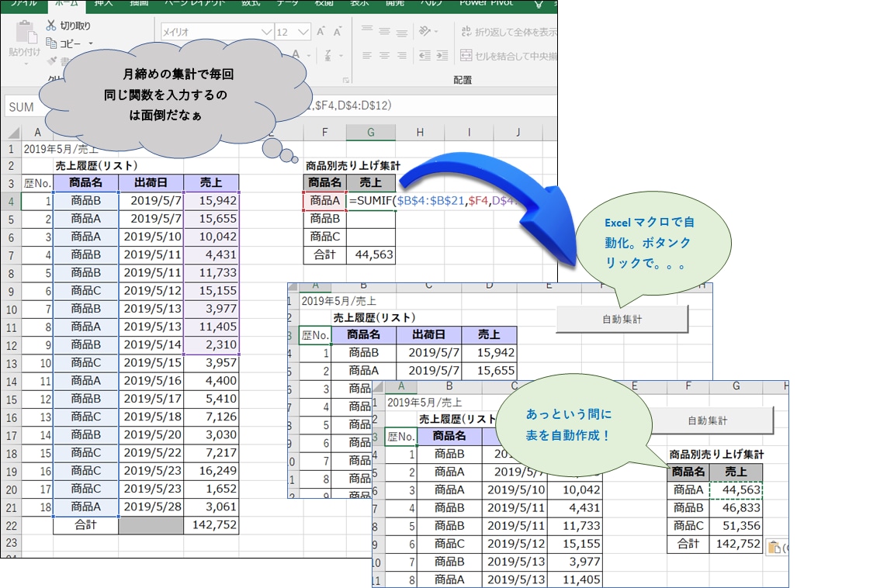The width and height of the screenshot is (894, 588).
Task: Select cell 46,833 in front window
Action: 736,507
